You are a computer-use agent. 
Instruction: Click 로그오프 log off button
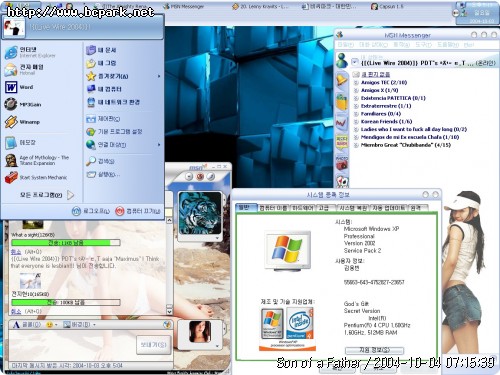pos(91,211)
